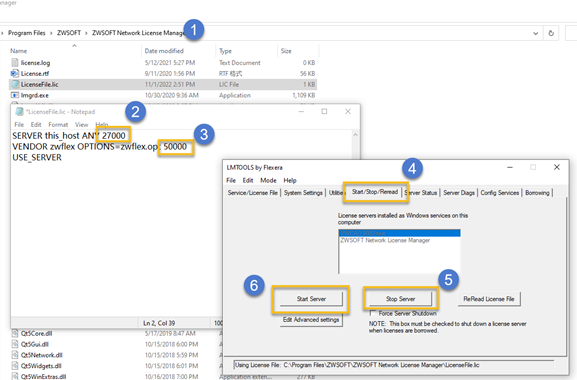Click the ReRead License File button

489,299
